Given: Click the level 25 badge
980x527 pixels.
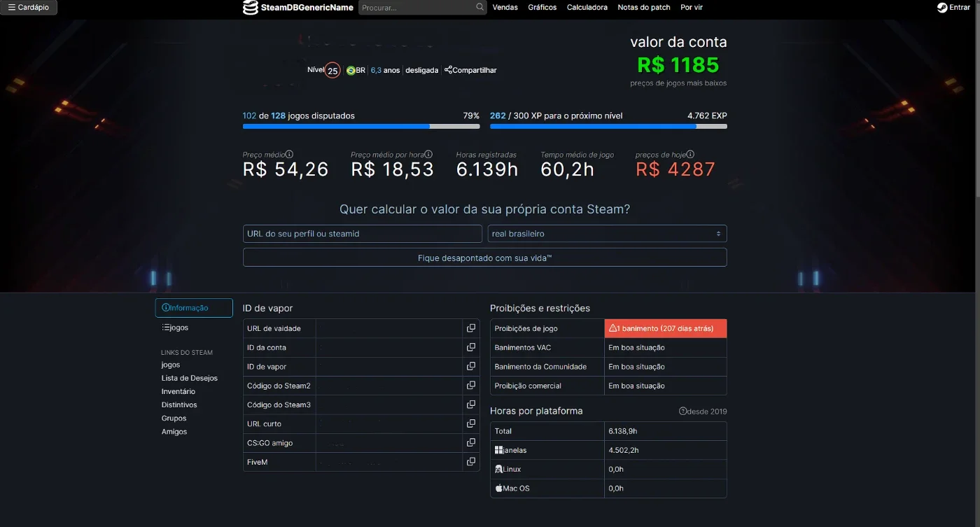Looking at the screenshot, I should coord(332,71).
